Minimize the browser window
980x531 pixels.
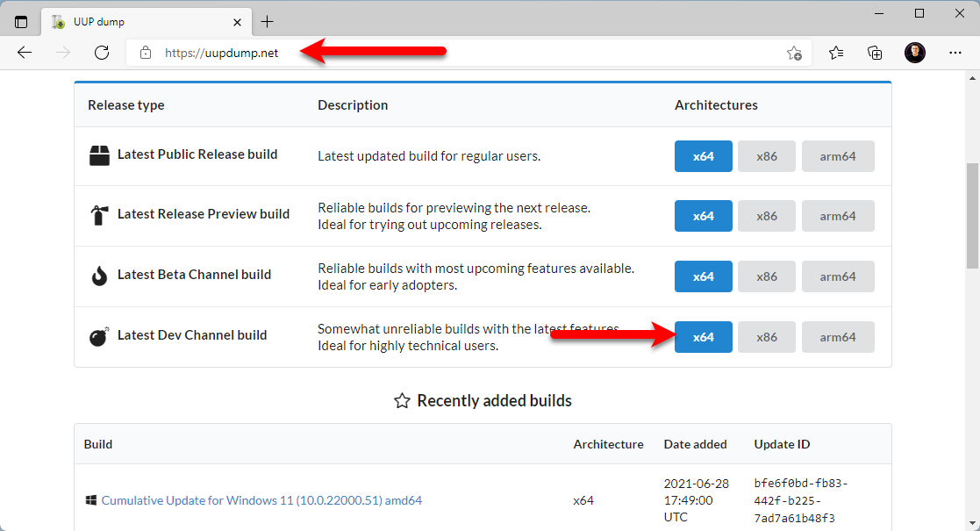tap(879, 13)
